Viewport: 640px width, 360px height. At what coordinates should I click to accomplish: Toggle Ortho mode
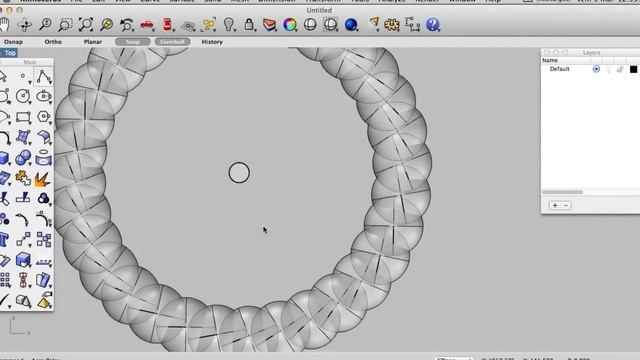(x=53, y=42)
